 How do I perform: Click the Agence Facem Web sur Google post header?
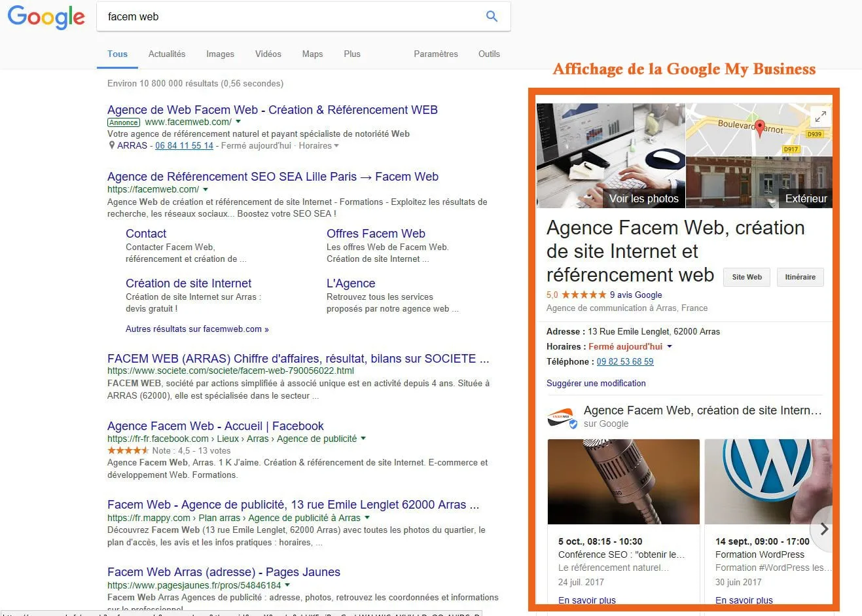[x=685, y=416]
